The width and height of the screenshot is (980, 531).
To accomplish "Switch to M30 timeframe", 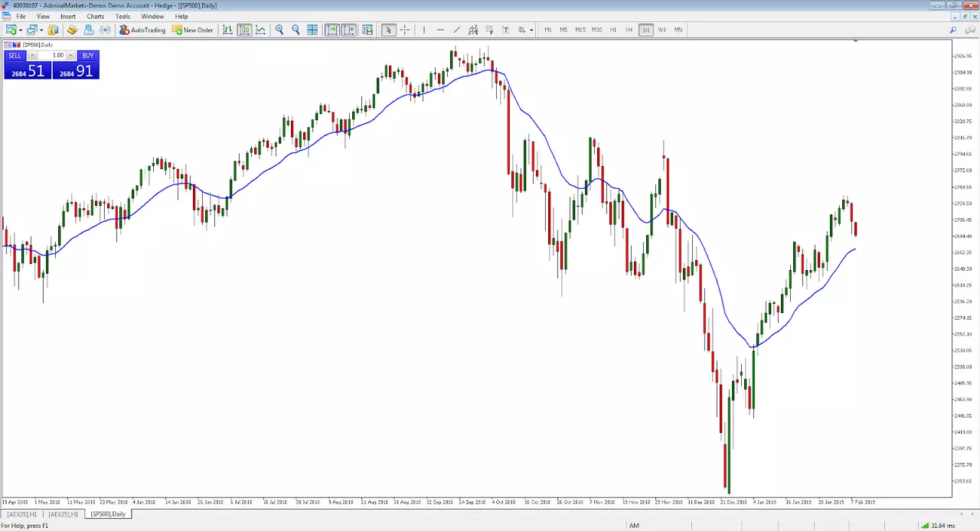I will pos(596,30).
